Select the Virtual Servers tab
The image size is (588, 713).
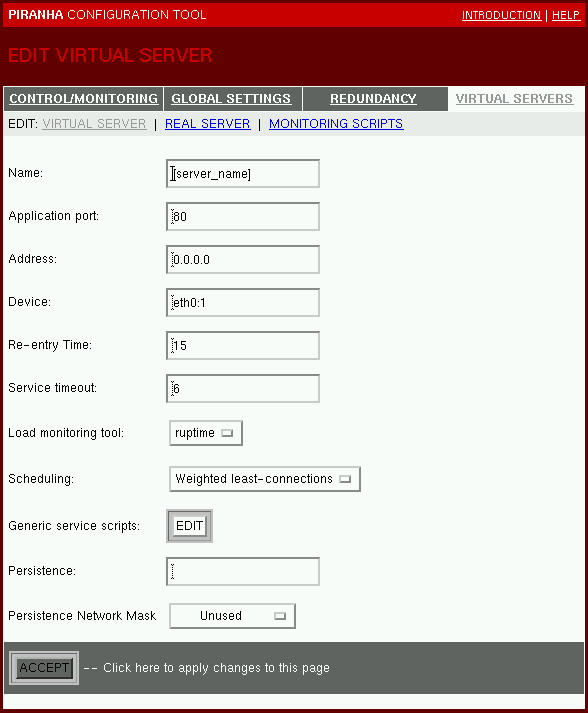pyautogui.click(x=514, y=99)
